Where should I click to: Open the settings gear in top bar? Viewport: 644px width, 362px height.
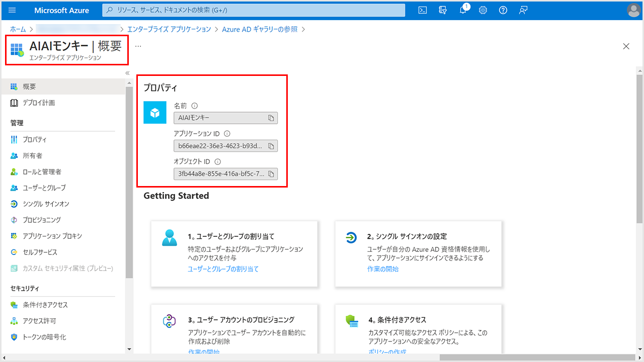click(x=483, y=10)
